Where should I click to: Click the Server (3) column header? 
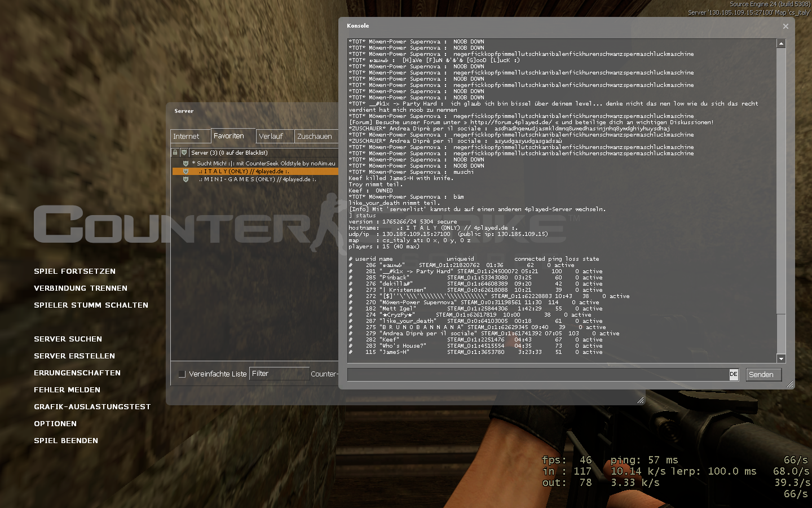pos(263,152)
